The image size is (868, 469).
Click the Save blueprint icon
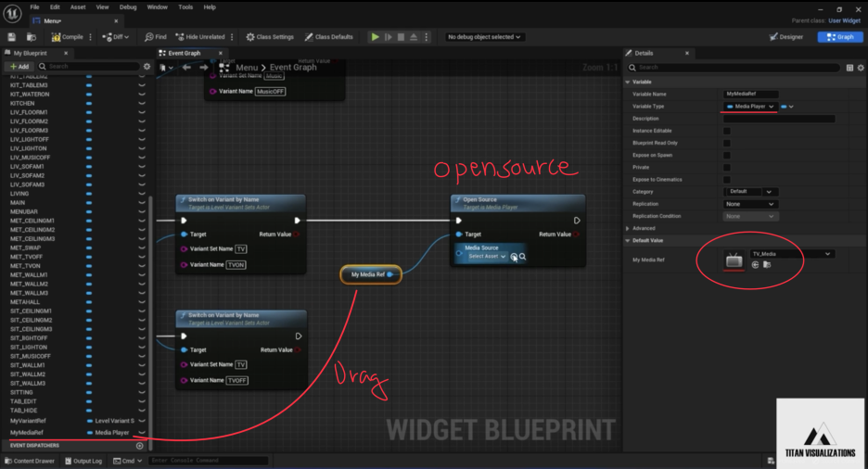tap(12, 37)
